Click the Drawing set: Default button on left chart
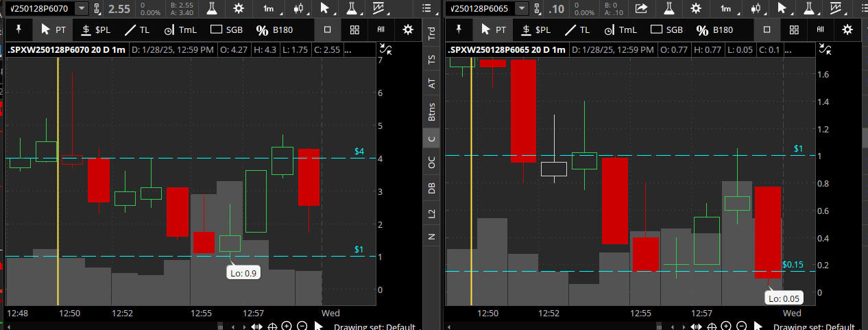The width and height of the screenshot is (868, 330). (x=374, y=327)
